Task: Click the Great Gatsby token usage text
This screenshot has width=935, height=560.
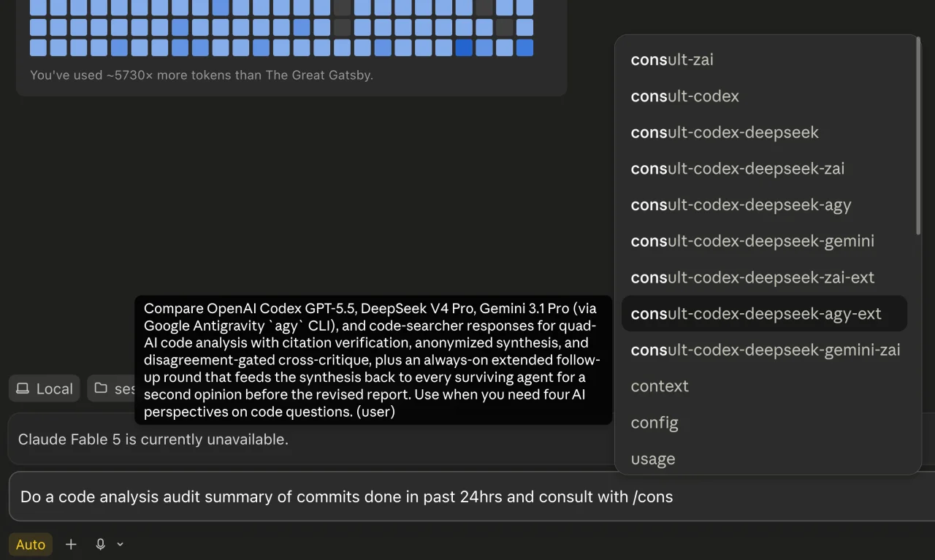Action: (x=202, y=74)
